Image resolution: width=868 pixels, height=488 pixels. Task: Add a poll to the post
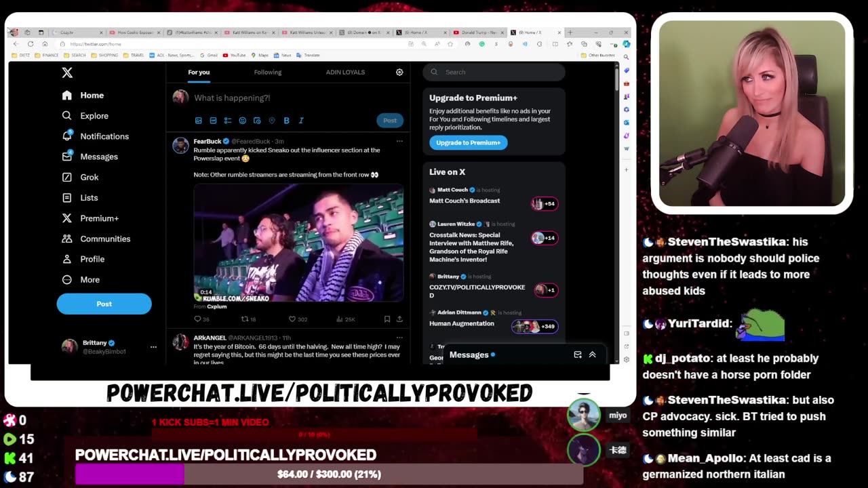point(228,121)
